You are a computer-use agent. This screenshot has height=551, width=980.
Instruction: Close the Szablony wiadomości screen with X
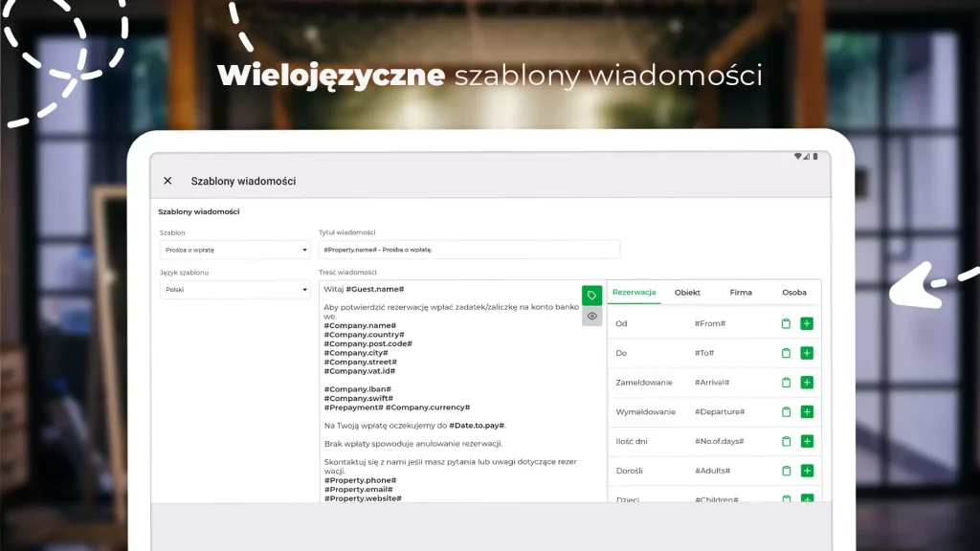point(167,181)
